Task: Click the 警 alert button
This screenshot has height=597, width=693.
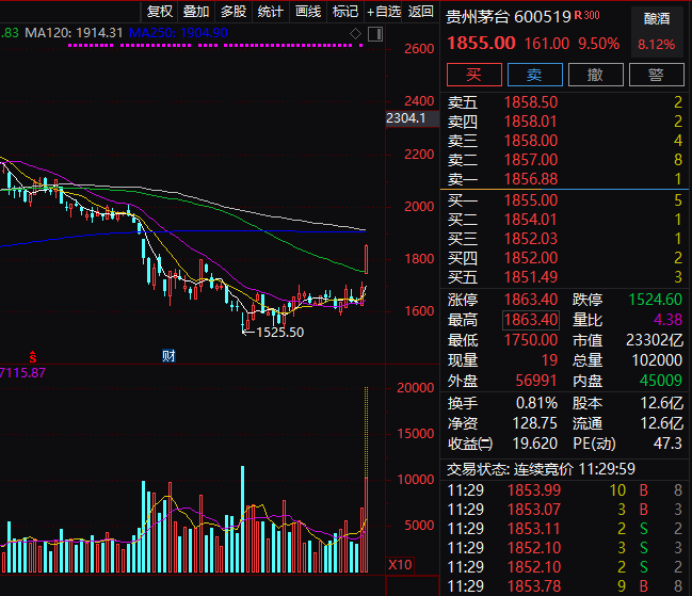Action: pos(656,75)
